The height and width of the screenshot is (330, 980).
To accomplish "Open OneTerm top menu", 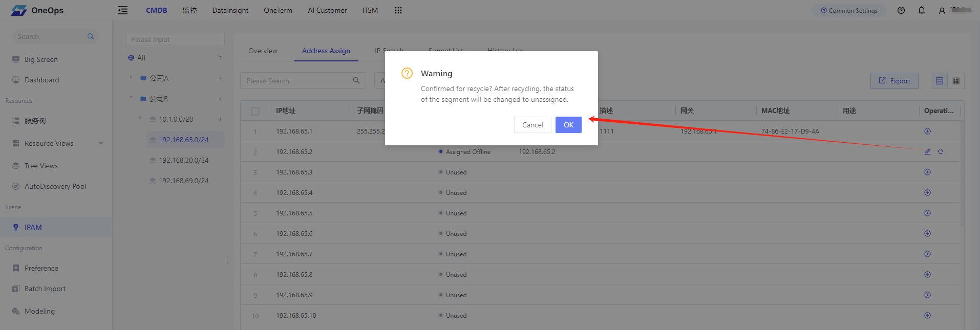I will coord(278,10).
